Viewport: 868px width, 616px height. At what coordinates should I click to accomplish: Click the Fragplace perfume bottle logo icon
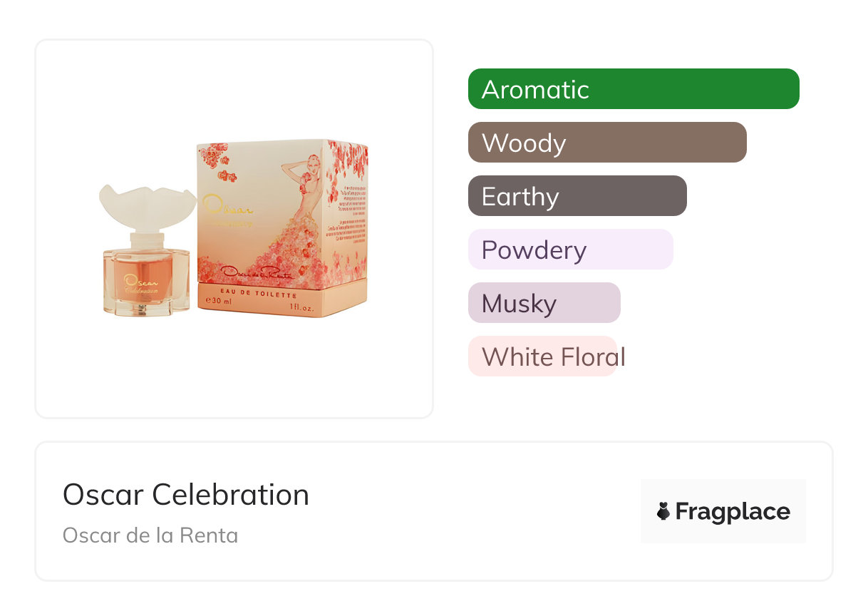pyautogui.click(x=663, y=511)
